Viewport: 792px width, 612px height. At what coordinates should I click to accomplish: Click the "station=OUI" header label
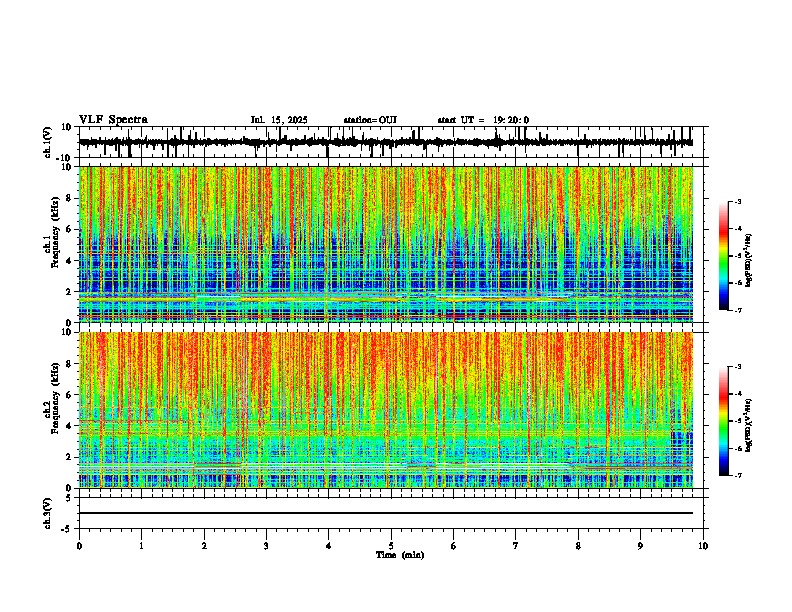tap(370, 120)
